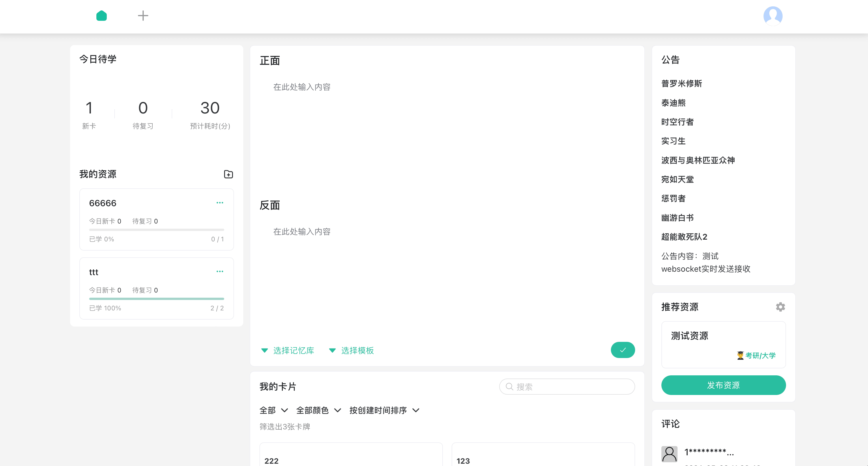Click the 正面 content input area
Viewport: 868px width, 466px height.
(x=446, y=128)
